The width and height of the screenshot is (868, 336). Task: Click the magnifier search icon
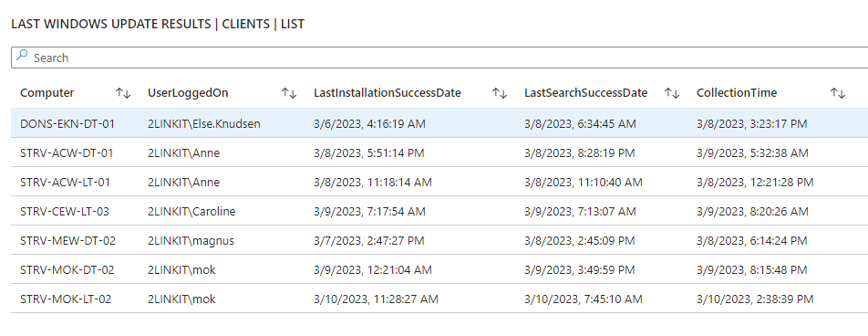point(22,56)
